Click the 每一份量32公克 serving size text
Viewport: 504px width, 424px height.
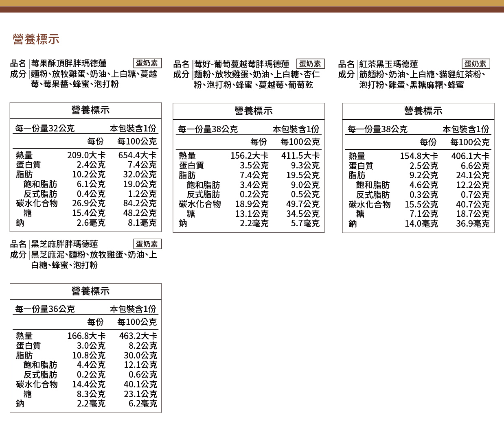(45, 129)
